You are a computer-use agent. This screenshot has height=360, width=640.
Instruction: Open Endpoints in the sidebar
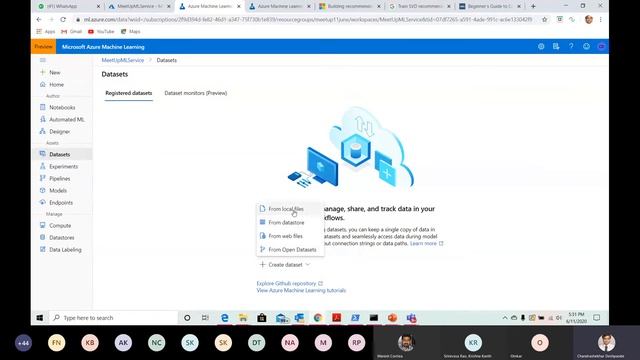(62, 203)
